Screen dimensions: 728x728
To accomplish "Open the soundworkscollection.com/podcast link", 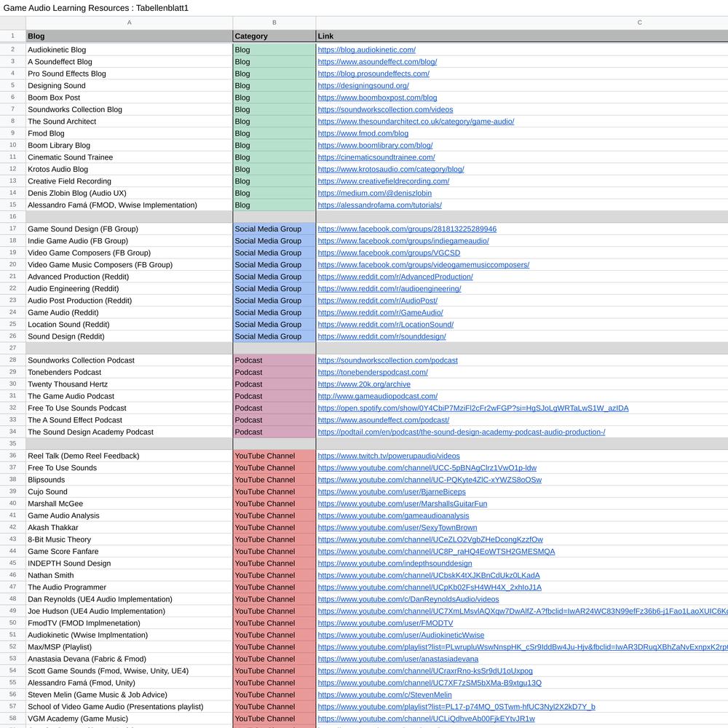I will [x=388, y=360].
